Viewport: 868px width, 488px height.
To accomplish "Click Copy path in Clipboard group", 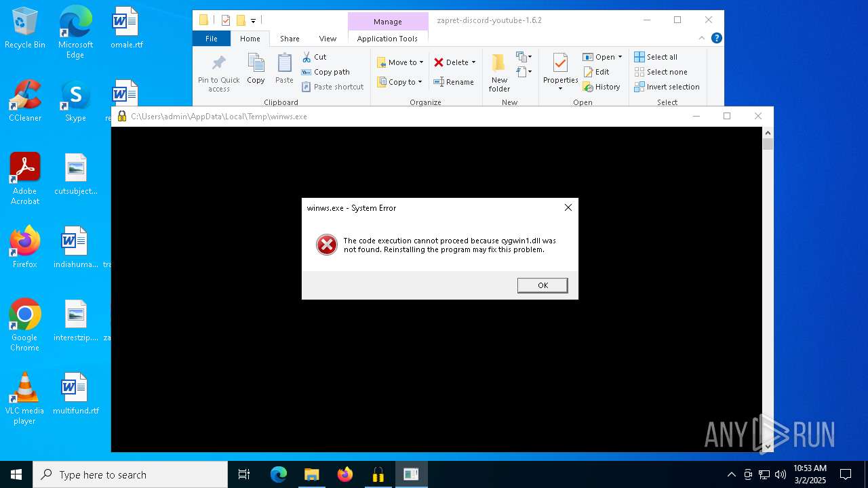I will click(x=325, y=72).
